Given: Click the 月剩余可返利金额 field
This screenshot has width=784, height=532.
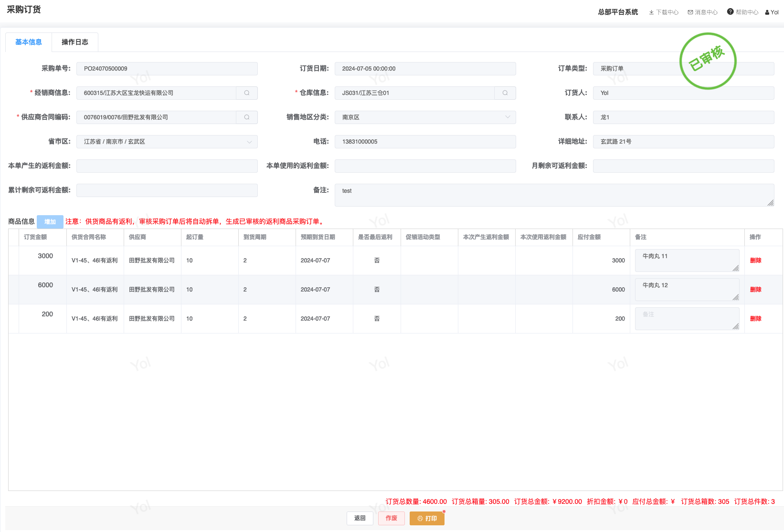Looking at the screenshot, I should [x=683, y=166].
